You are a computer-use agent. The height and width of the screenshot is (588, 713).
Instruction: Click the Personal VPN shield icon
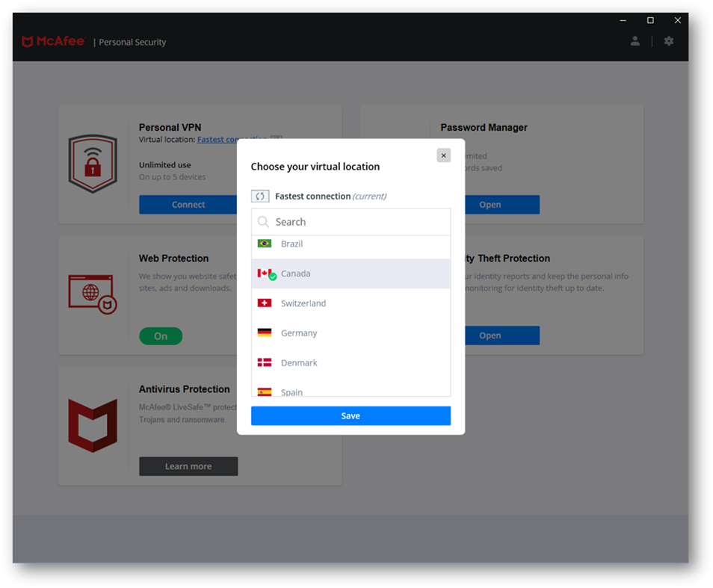(x=93, y=164)
